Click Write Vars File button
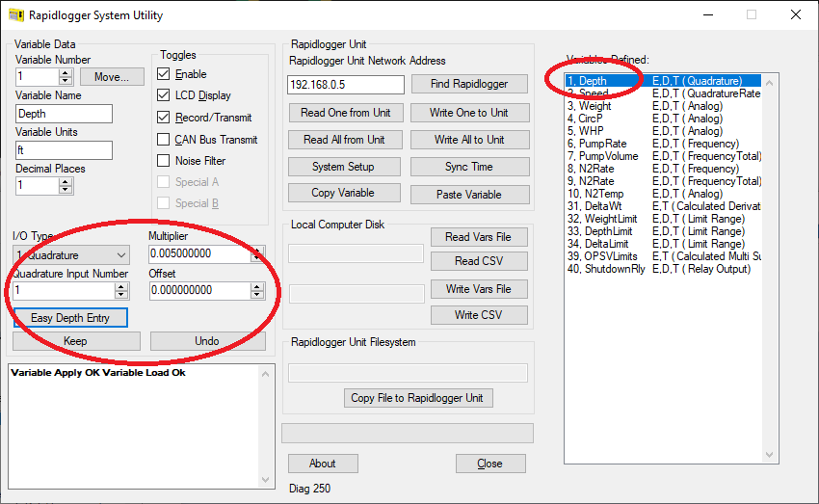Image resolution: width=819 pixels, height=504 pixels. point(479,289)
